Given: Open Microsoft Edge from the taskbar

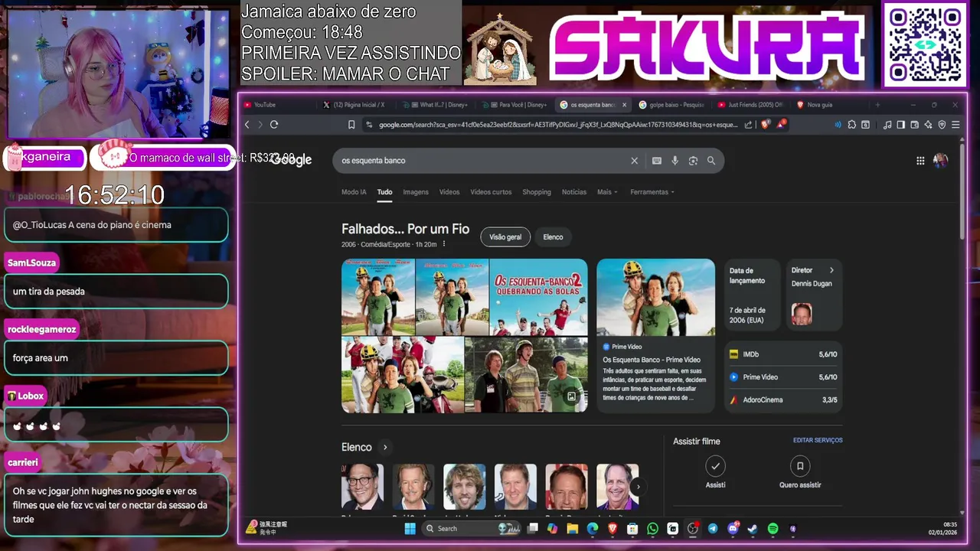Looking at the screenshot, I should (592, 528).
